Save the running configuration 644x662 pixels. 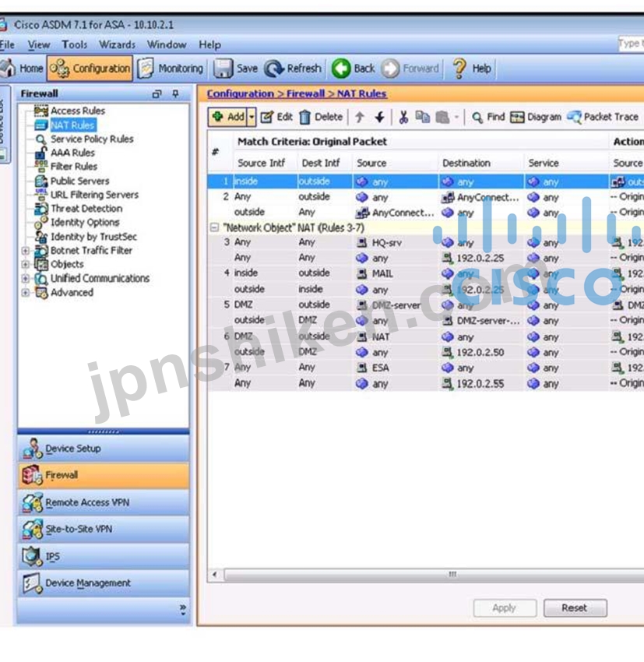coord(235,69)
